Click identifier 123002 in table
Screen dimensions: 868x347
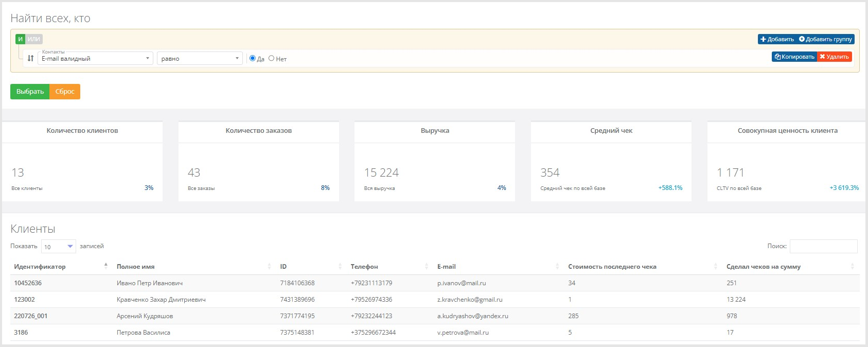pyautogui.click(x=24, y=300)
